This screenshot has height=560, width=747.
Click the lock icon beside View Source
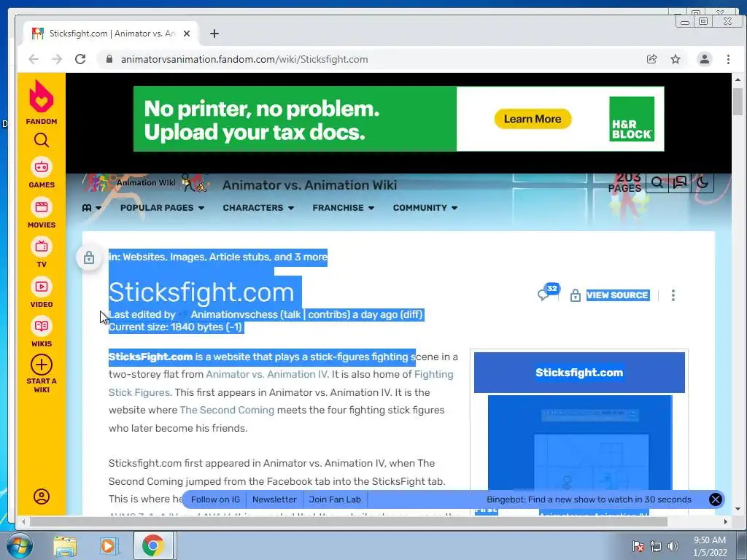pyautogui.click(x=576, y=296)
